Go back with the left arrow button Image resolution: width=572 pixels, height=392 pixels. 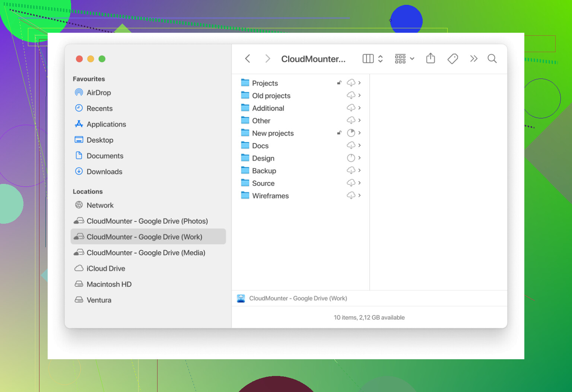point(248,58)
